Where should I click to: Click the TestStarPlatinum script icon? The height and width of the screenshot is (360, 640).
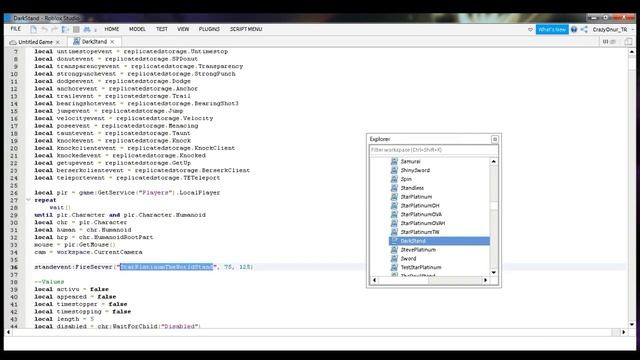[394, 267]
